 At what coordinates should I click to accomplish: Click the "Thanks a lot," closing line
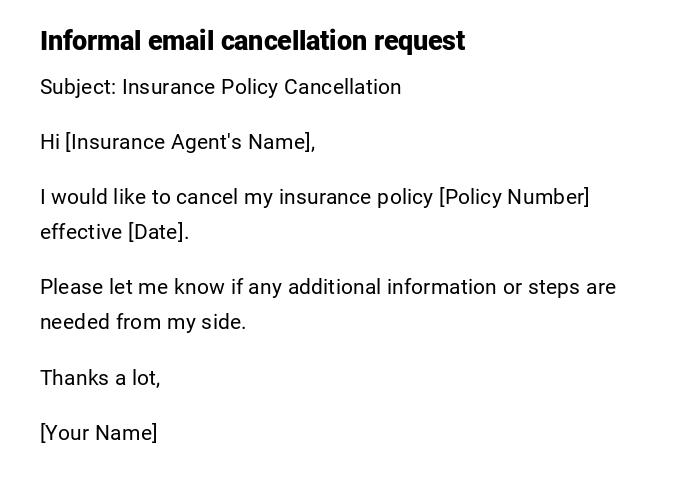100,378
